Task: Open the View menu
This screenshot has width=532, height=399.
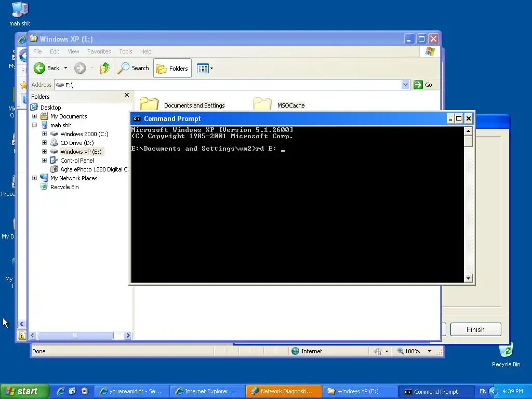Action: [73, 51]
